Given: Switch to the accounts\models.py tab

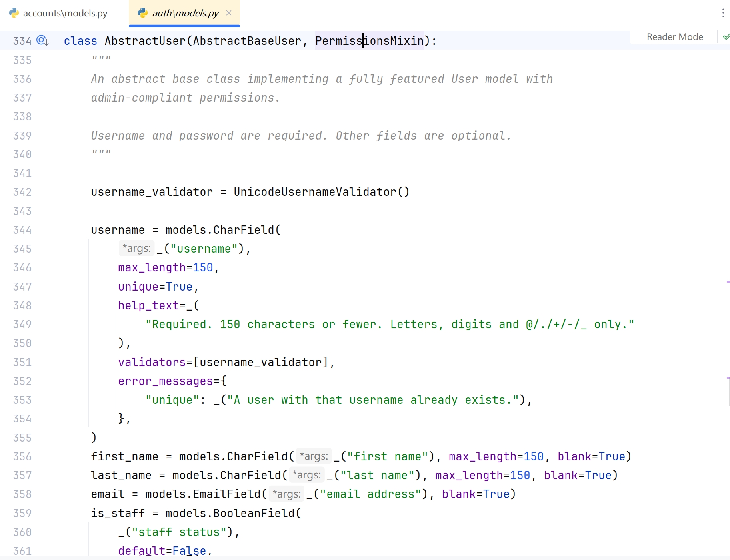Looking at the screenshot, I should (58, 13).
